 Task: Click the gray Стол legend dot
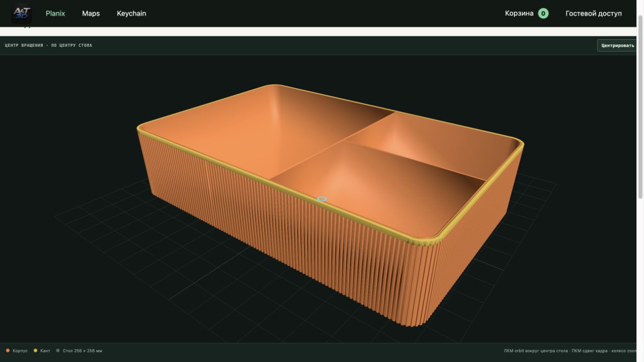[x=58, y=350]
